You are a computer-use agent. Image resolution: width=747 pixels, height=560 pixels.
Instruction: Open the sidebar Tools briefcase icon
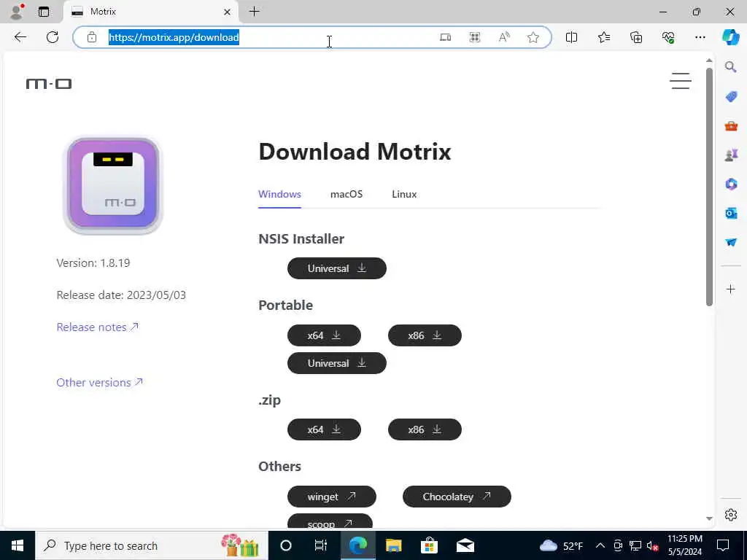(x=731, y=126)
